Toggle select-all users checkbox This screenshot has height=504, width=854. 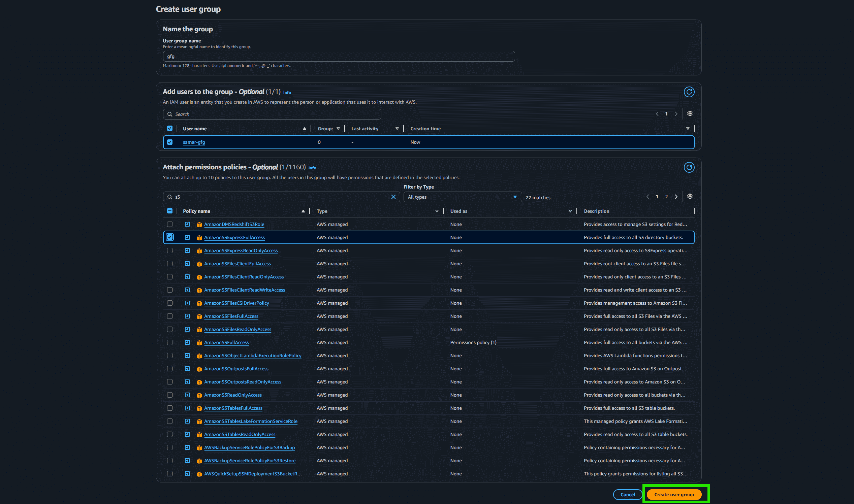(x=169, y=128)
